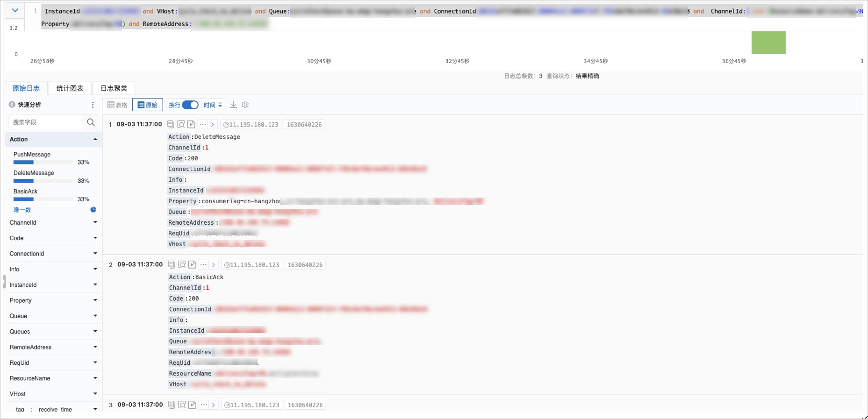Click source IP tag on log 3
The image size is (868, 419).
(x=252, y=405)
